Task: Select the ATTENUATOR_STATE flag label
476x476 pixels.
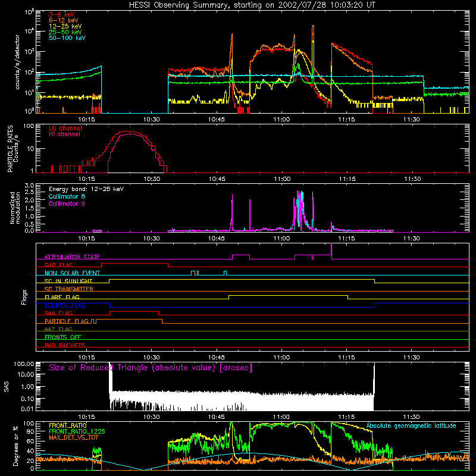Action: (72, 257)
